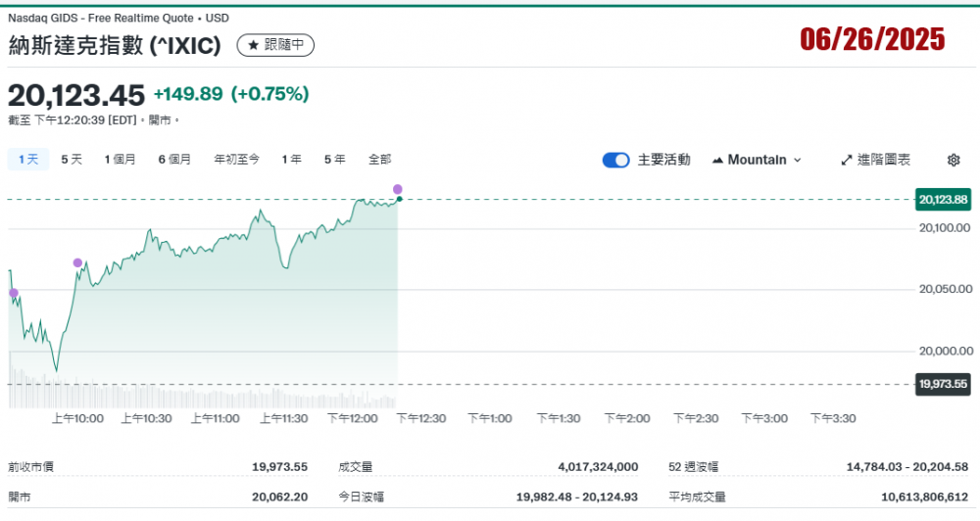Click the dark 19,973.55 previous close label

943,383
